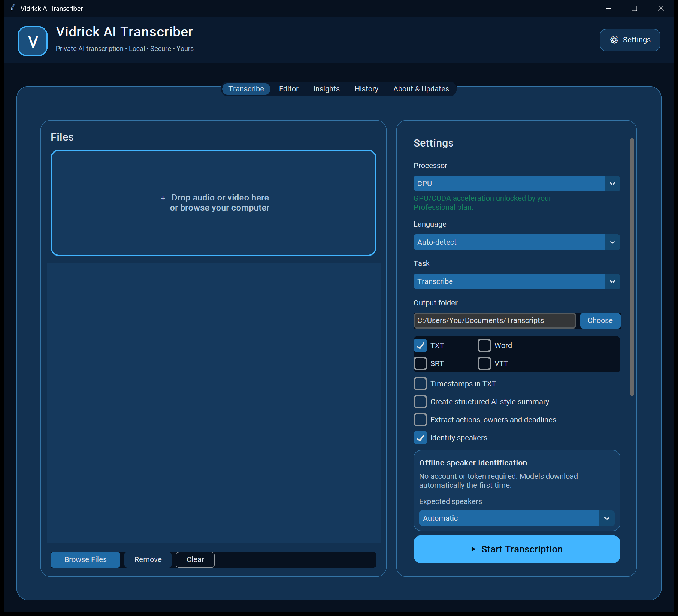Click the Vidrick V logo icon

(x=33, y=41)
